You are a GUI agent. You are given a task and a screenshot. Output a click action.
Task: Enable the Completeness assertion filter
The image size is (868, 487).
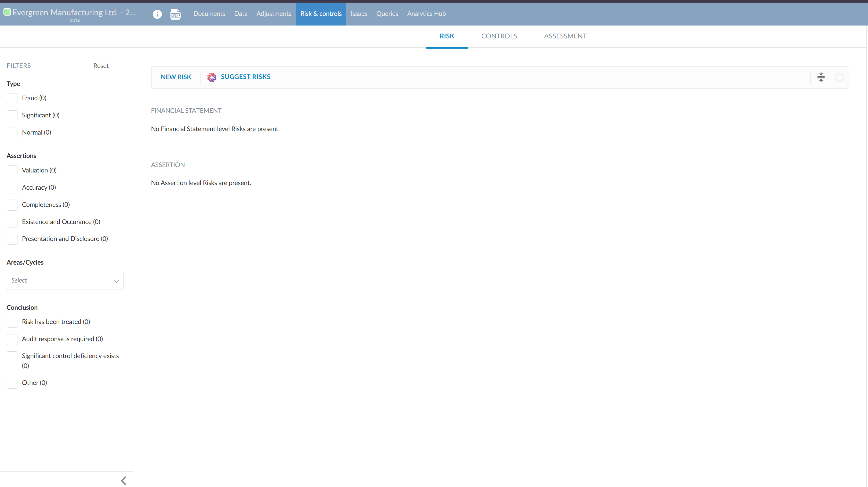click(x=12, y=205)
